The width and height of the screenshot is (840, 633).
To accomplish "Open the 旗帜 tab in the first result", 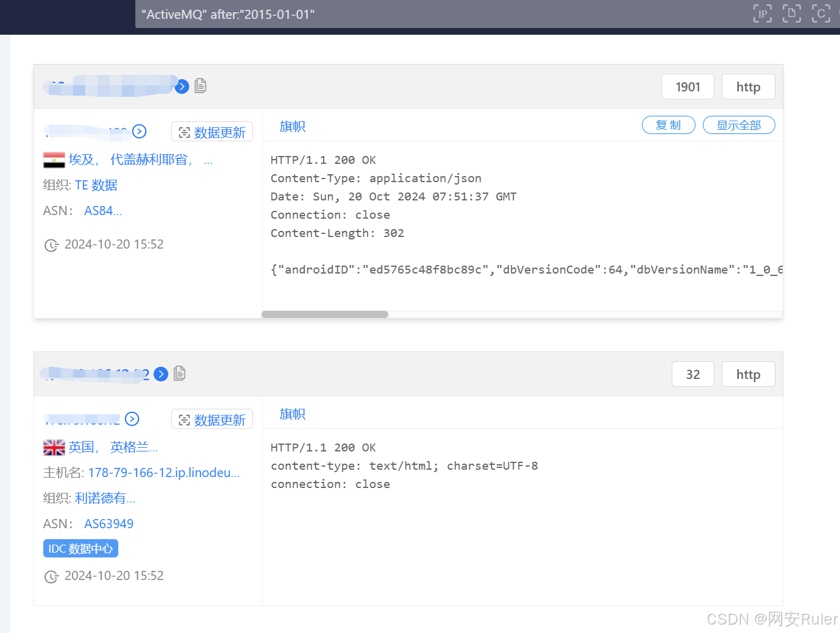I will click(293, 126).
